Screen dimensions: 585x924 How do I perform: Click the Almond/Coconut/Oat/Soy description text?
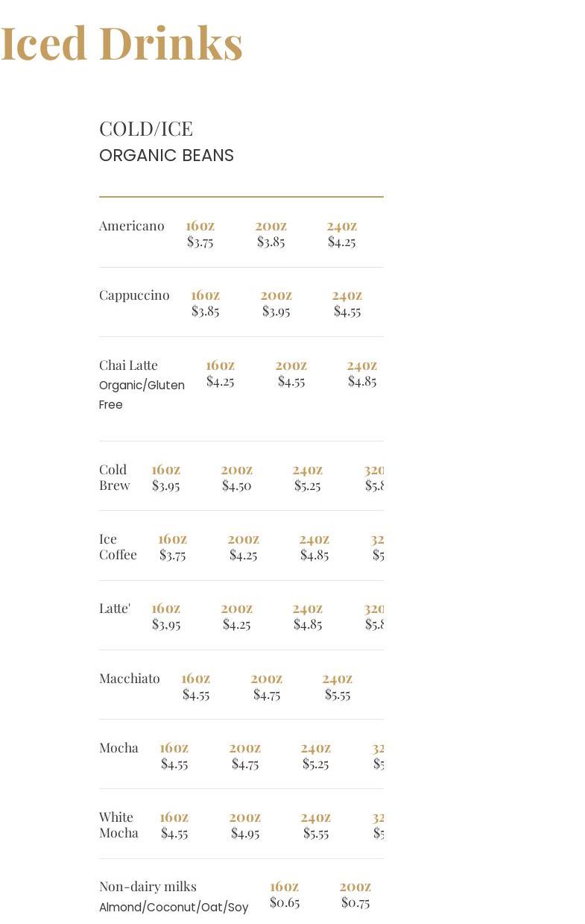click(x=174, y=907)
